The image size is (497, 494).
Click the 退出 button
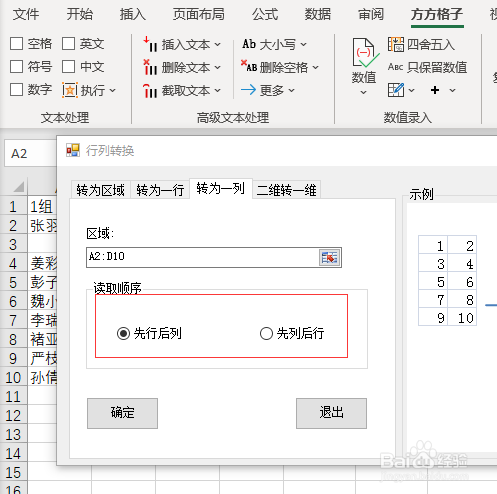click(x=331, y=413)
